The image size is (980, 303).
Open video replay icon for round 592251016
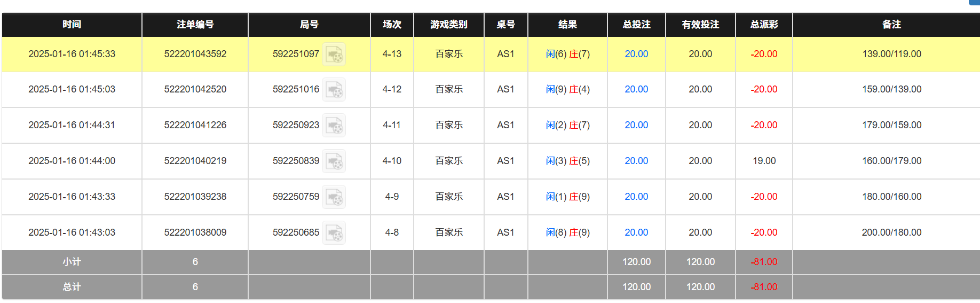pyautogui.click(x=334, y=90)
